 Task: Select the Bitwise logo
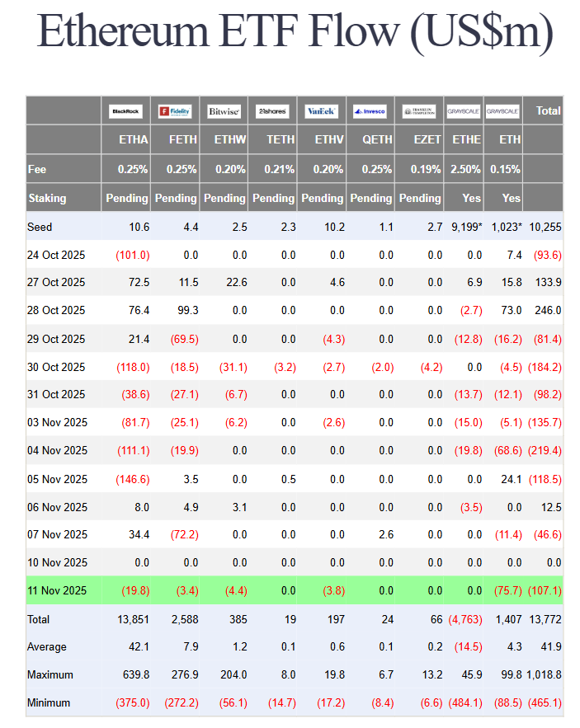224,110
